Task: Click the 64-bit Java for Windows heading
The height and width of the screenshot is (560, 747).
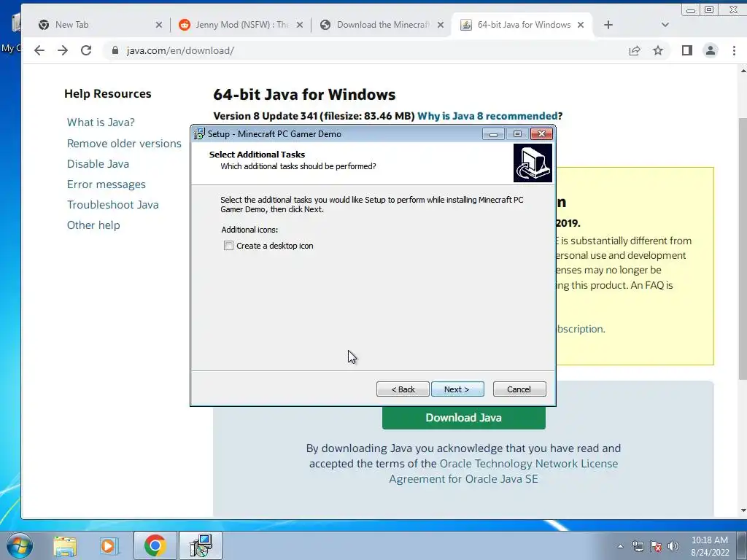Action: [304, 94]
